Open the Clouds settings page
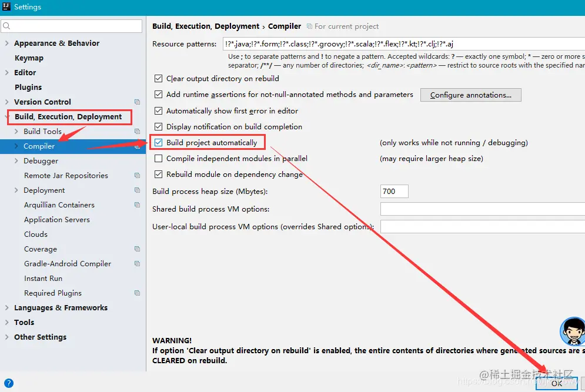585x392 pixels. pyautogui.click(x=36, y=234)
